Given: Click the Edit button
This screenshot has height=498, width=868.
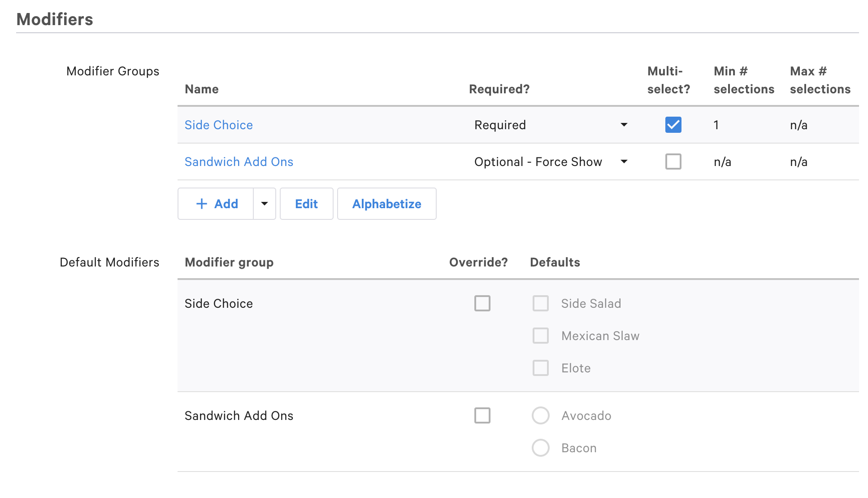Looking at the screenshot, I should pyautogui.click(x=306, y=204).
